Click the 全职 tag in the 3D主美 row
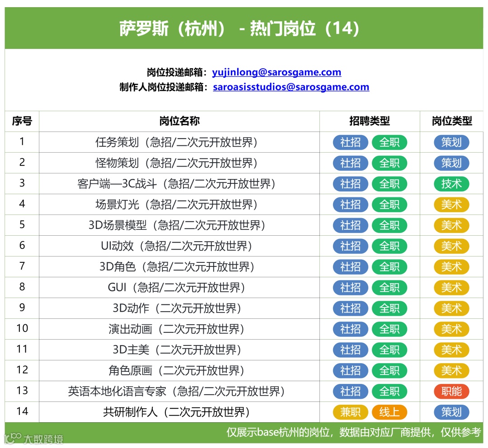Image resolution: width=488 pixels, height=448 pixels. (389, 350)
